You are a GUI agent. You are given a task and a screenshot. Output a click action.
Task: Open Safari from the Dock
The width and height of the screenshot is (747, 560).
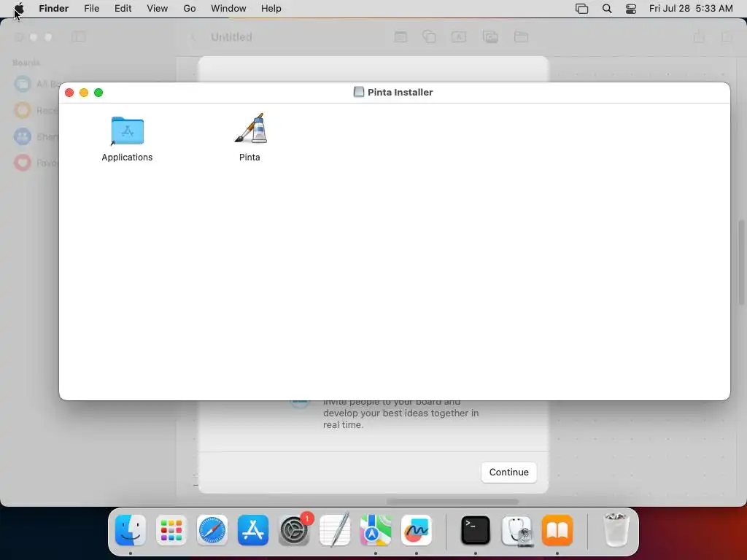[212, 530]
